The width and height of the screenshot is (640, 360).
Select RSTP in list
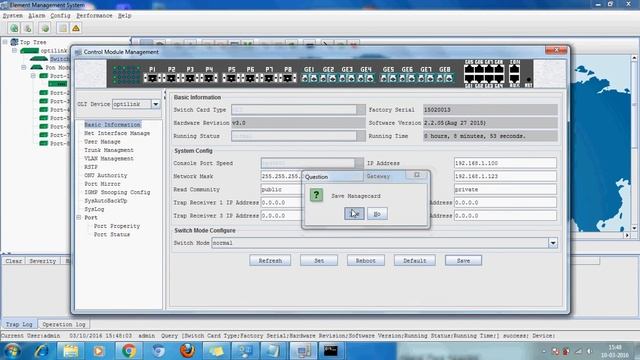click(x=91, y=167)
